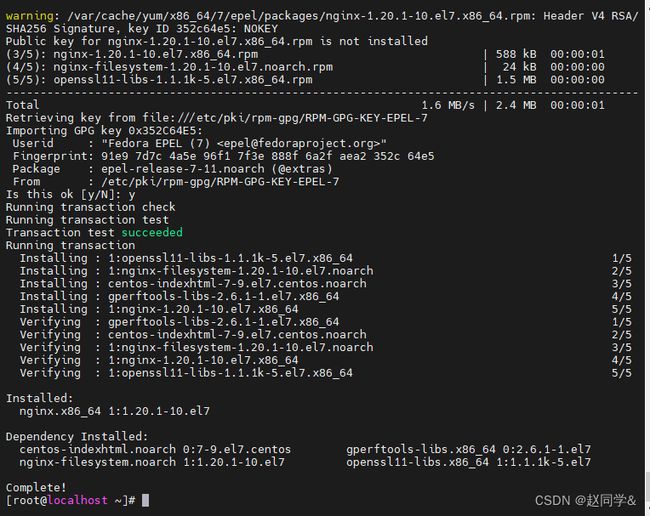Click the 'Running transaction check' line

pyautogui.click(x=90, y=207)
